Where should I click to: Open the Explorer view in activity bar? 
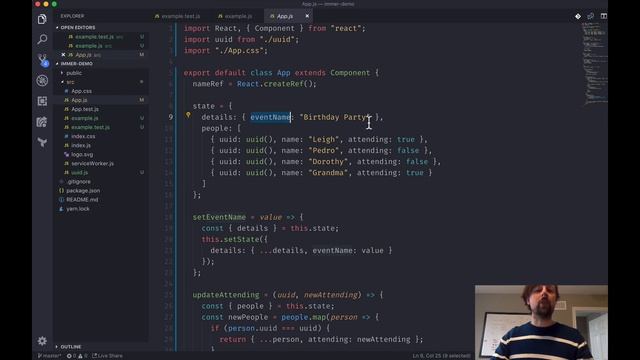42,19
